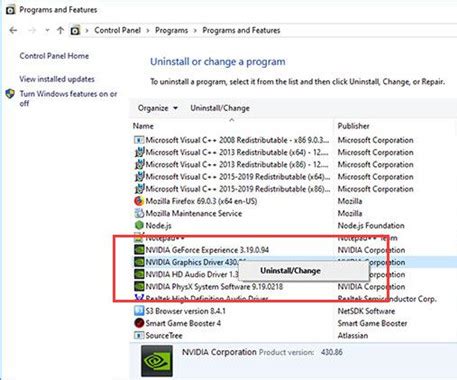Click the Visual C++ 2008 Redistributable icon

tap(139, 140)
